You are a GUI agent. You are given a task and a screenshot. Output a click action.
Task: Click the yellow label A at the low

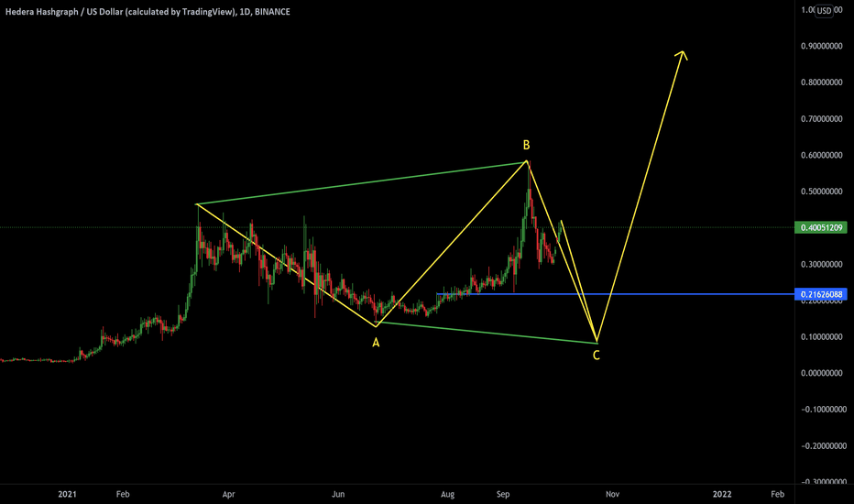coord(376,343)
